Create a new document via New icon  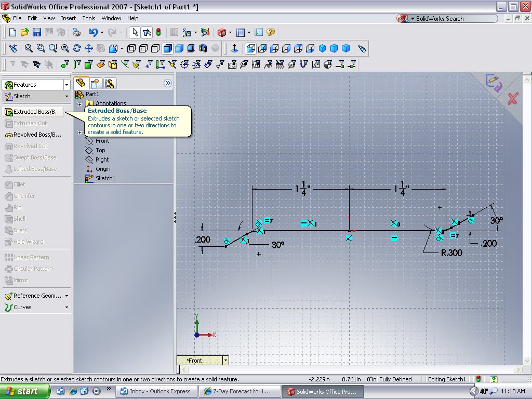point(12,32)
